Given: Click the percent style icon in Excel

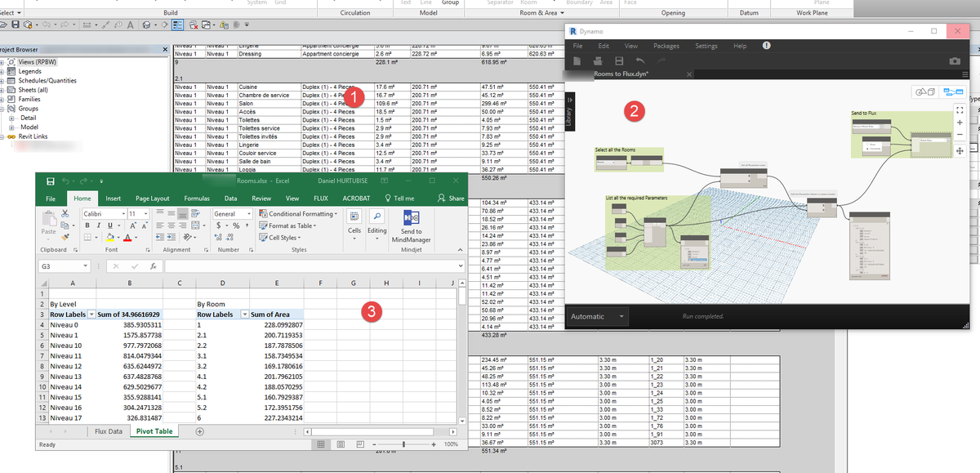Looking at the screenshot, I should click(237, 225).
